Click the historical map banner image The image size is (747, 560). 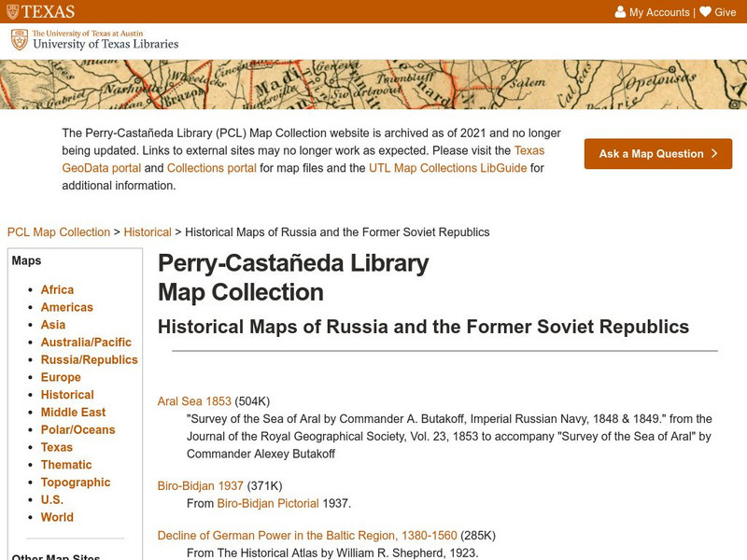(x=373, y=84)
